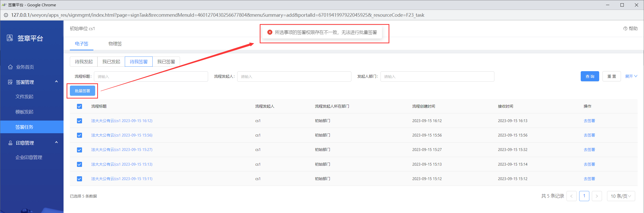The image size is (644, 213).
Task: Click the 签署管理 document icon
Action: pos(10,82)
